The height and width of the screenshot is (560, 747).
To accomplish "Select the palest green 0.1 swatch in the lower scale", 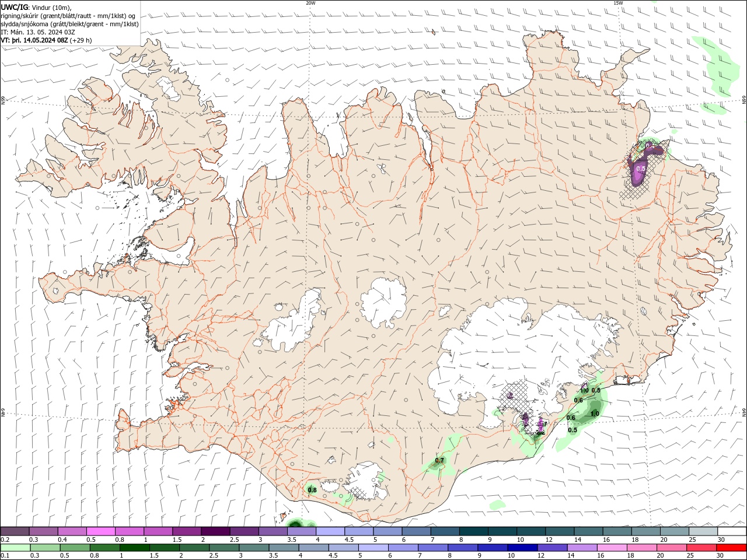I will (15, 548).
